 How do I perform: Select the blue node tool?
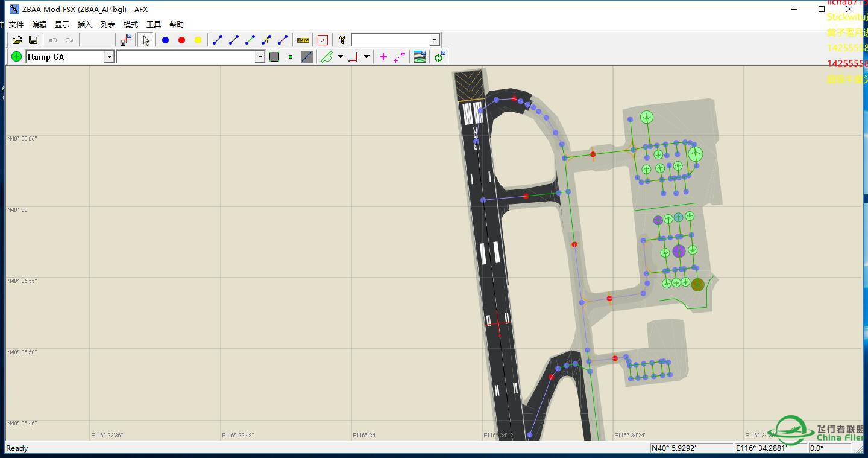click(165, 40)
